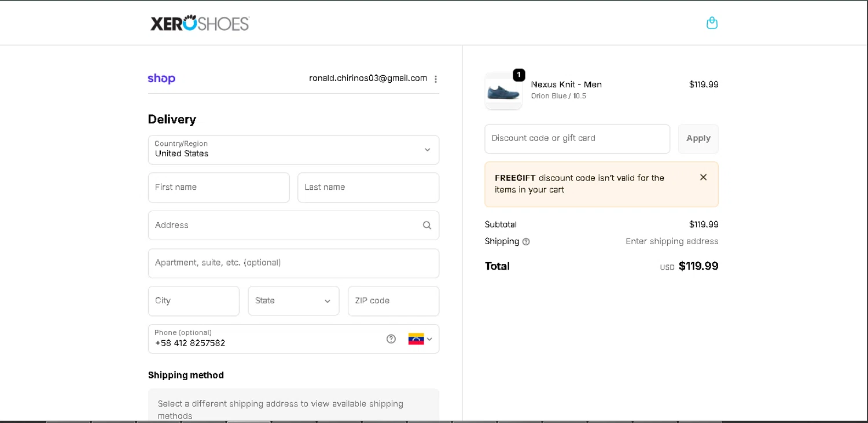Image resolution: width=868 pixels, height=423 pixels.
Task: Click into the Last name field
Action: click(x=368, y=187)
